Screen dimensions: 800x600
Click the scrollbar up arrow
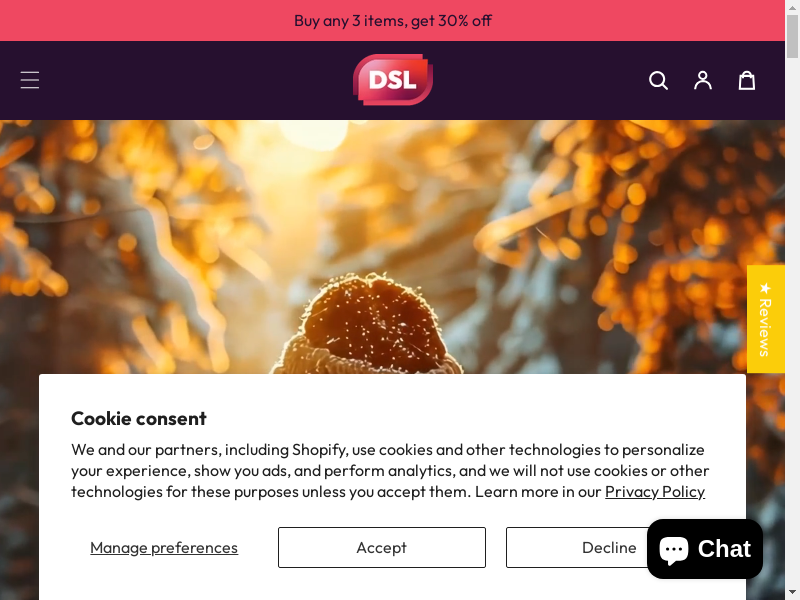coord(792,6)
